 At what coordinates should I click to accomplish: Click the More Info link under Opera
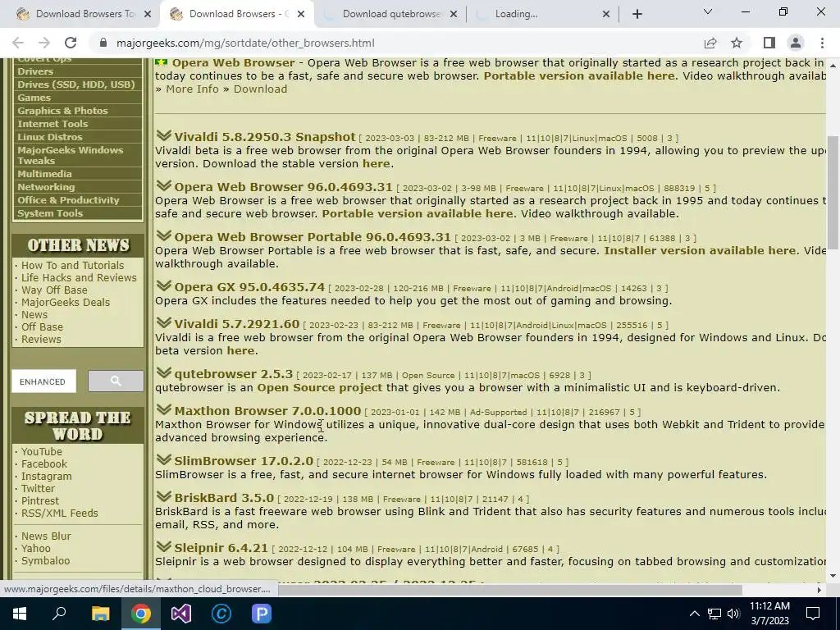pos(192,89)
